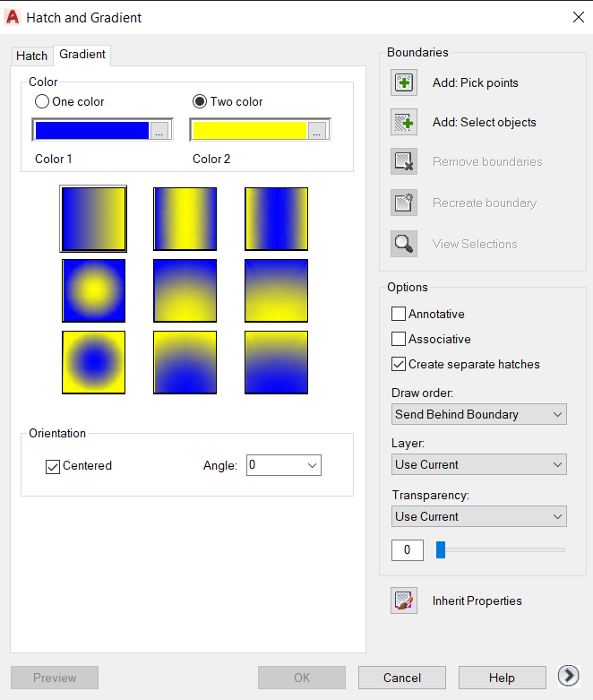Click the blue Color 1 swatch
The image size is (593, 700).
tap(92, 130)
